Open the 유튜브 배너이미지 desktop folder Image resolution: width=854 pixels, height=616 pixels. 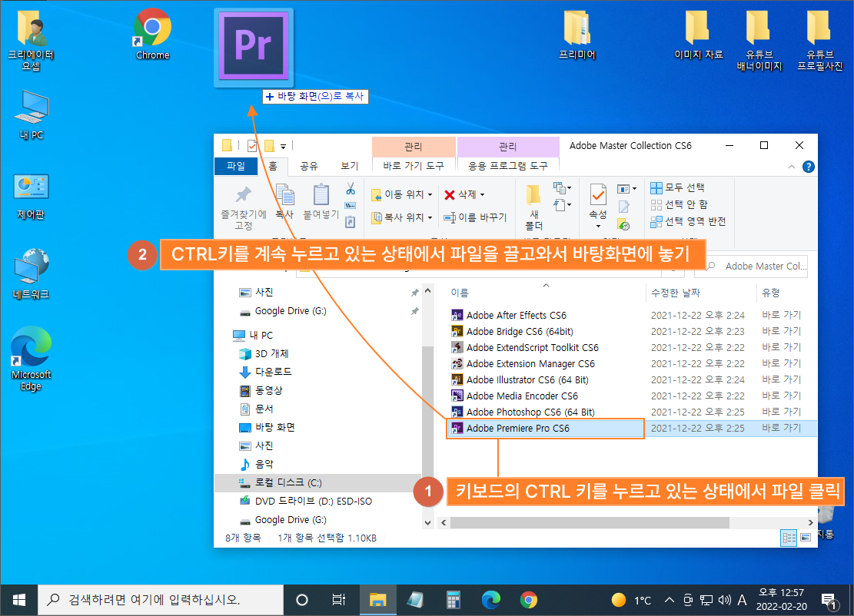click(x=759, y=41)
